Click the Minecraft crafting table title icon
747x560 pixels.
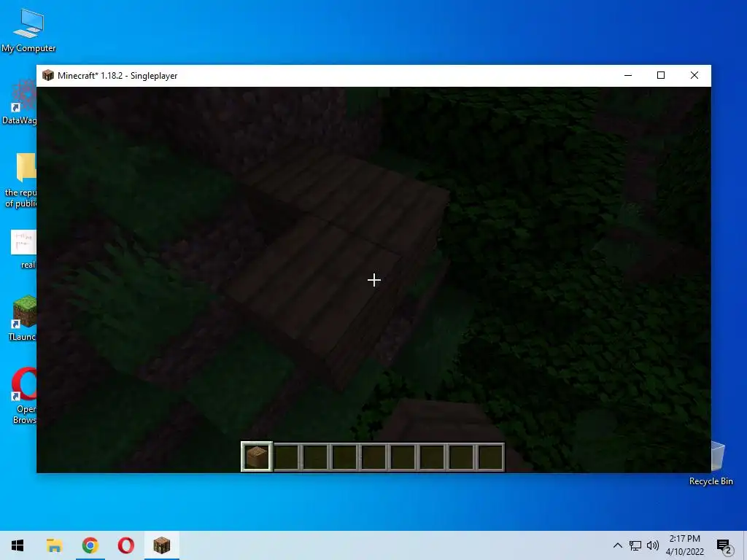(48, 75)
